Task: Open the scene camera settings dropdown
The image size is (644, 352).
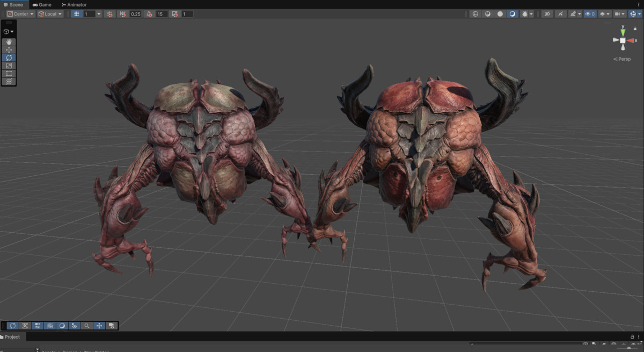Action: click(x=619, y=14)
